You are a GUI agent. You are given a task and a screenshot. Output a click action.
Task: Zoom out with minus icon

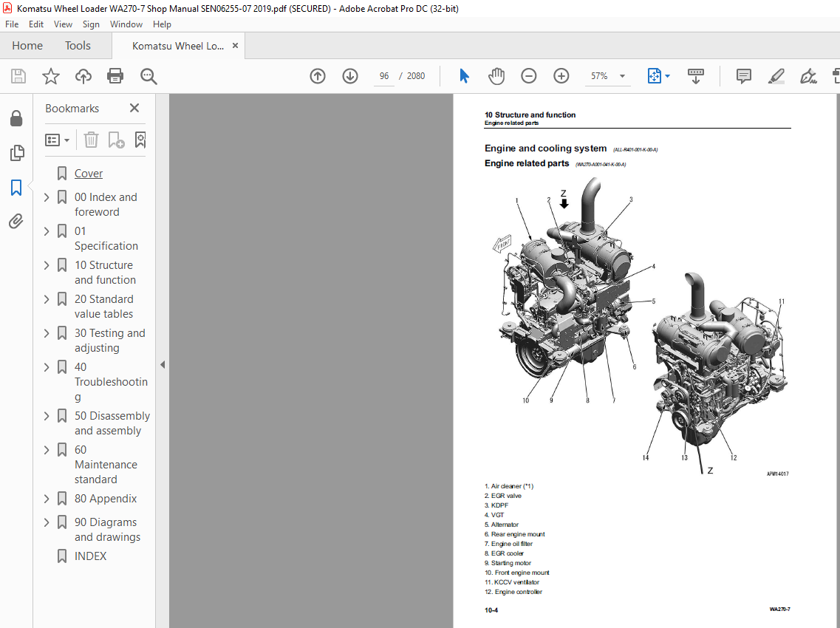click(x=529, y=76)
